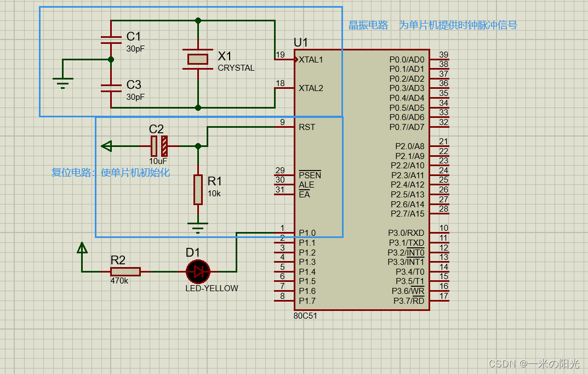Click the 10uF value of C2
Image resolution: width=588 pixels, height=374 pixels.
(158, 161)
